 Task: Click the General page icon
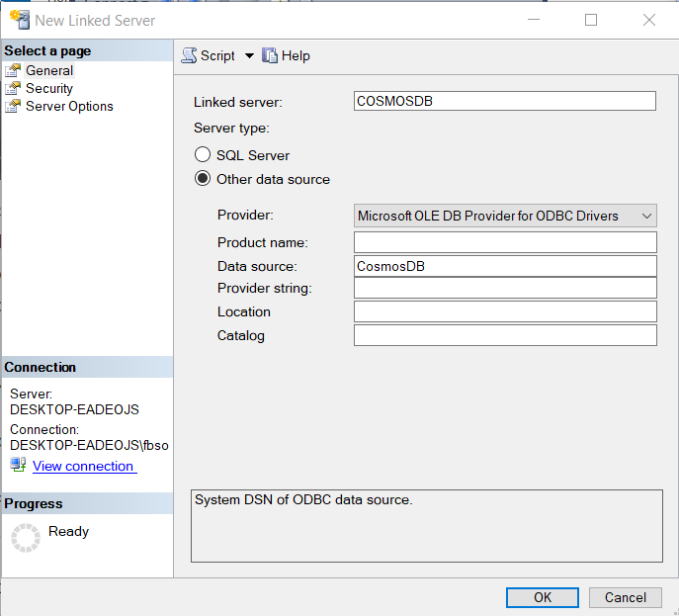tap(13, 70)
